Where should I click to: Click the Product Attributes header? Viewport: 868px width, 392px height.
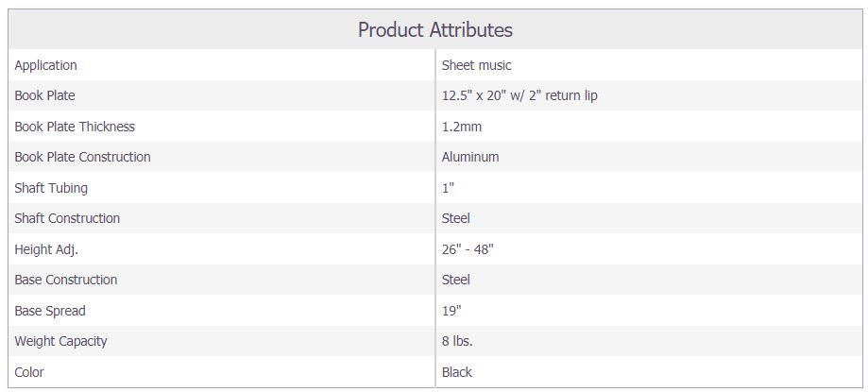click(435, 29)
